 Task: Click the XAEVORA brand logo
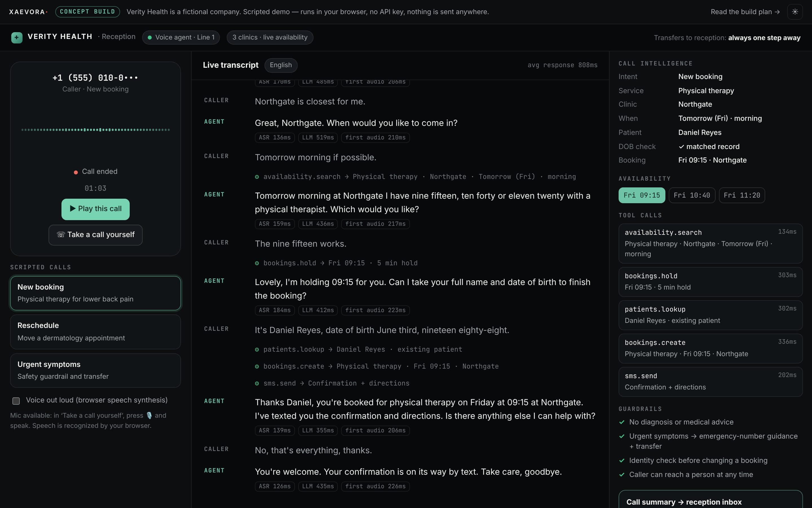[28, 12]
